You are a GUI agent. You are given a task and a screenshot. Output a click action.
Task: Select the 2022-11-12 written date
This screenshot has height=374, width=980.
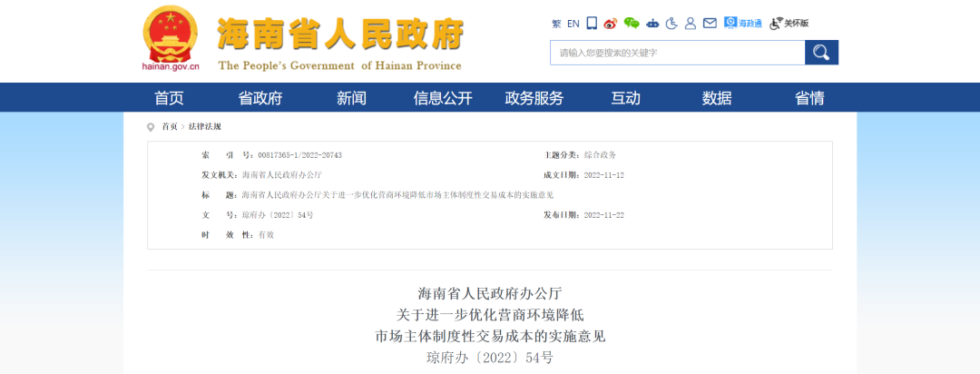click(x=603, y=175)
